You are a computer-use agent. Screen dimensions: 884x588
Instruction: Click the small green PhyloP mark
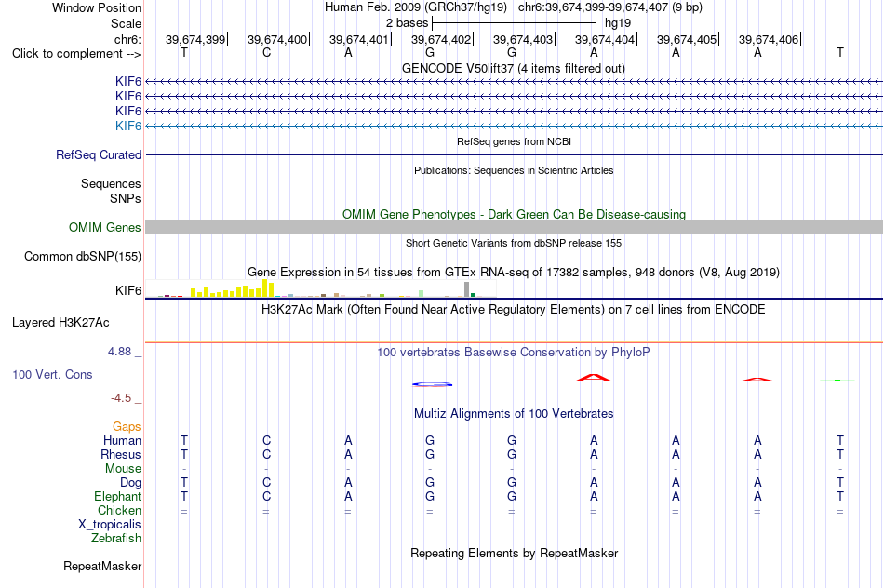click(x=837, y=381)
